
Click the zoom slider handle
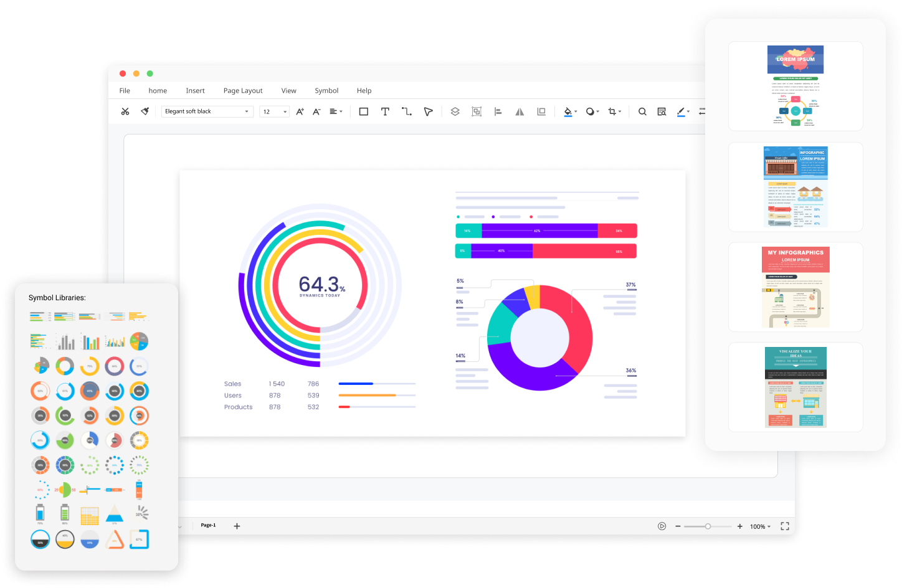[x=708, y=526]
